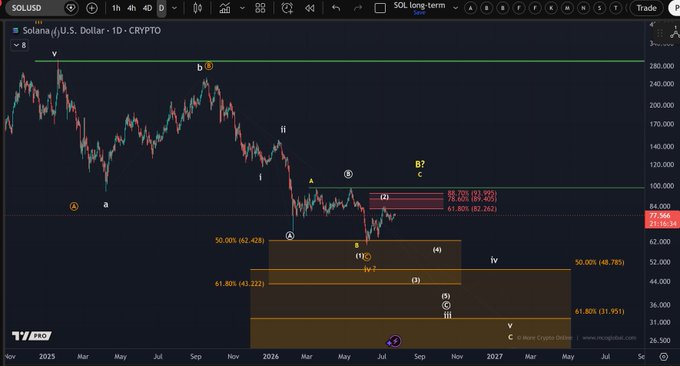The image size is (680, 366).
Task: Click the dotted grid icon top right
Action: pos(660,33)
